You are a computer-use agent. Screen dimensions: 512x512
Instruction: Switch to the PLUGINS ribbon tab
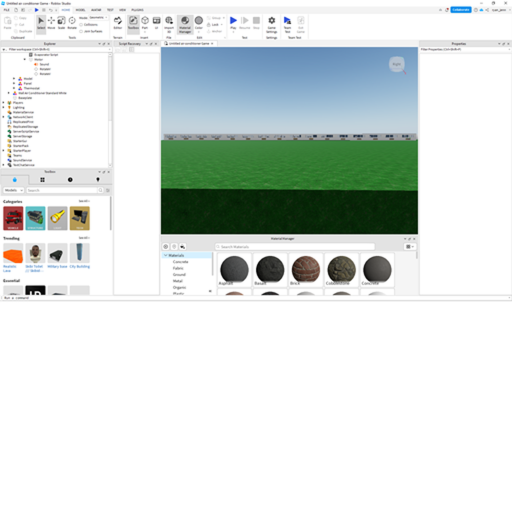[x=137, y=10]
